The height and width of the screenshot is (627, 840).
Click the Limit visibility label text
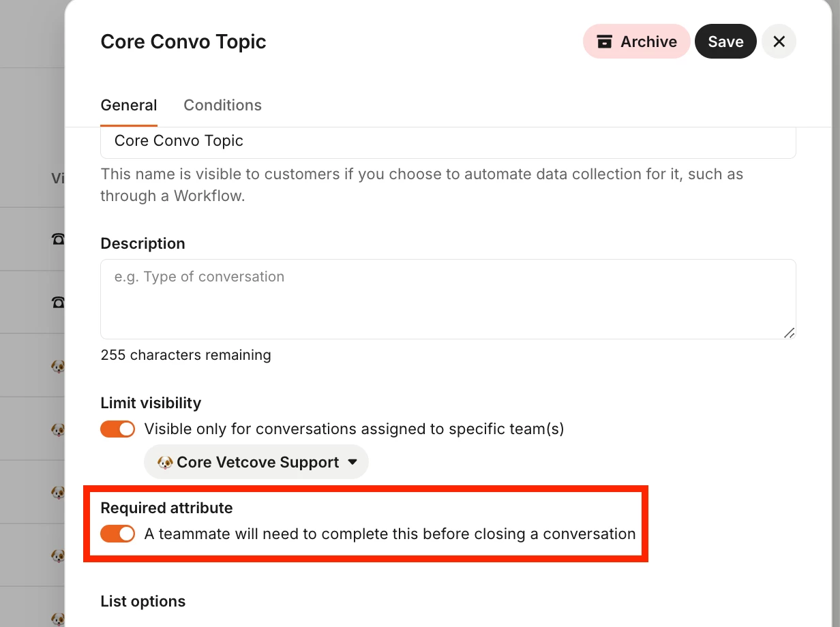click(151, 403)
